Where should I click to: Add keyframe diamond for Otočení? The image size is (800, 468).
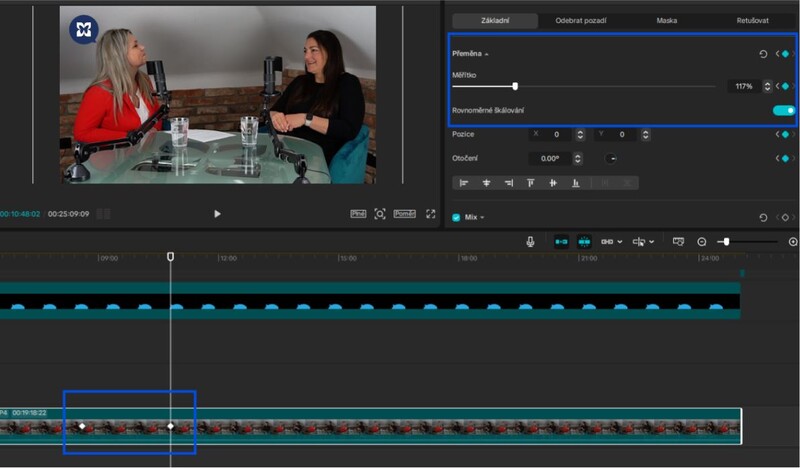(x=785, y=159)
